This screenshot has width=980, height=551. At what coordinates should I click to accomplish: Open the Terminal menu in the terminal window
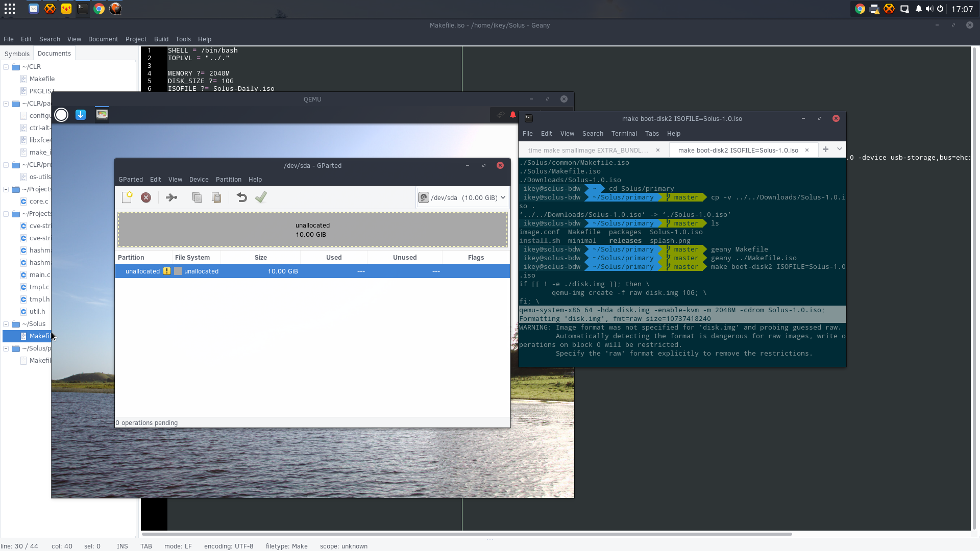pos(624,134)
